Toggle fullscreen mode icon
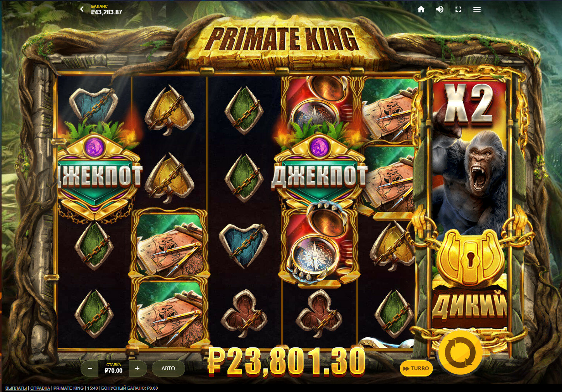 (458, 9)
